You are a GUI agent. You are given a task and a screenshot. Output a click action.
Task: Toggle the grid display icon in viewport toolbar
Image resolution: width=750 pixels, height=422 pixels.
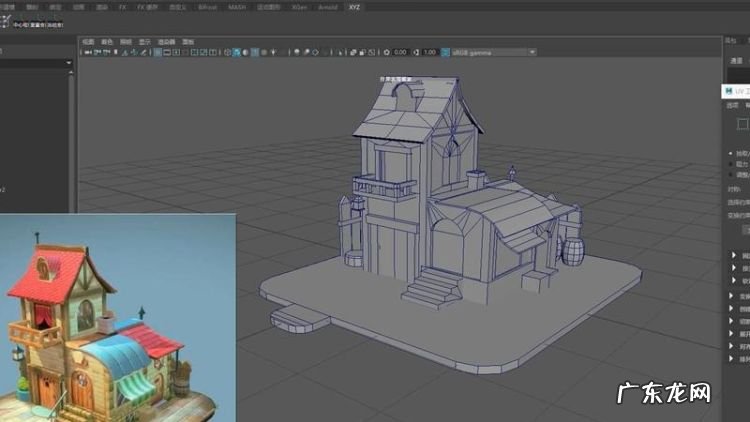158,52
